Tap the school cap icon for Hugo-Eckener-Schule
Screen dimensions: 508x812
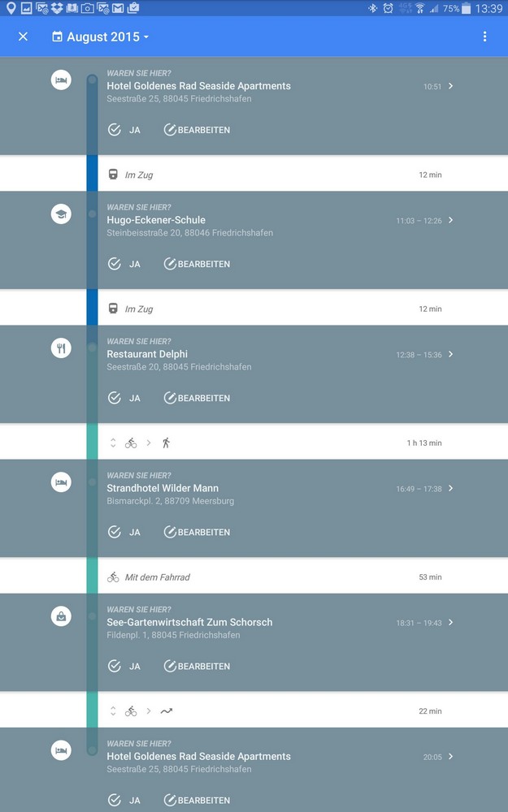coord(61,214)
